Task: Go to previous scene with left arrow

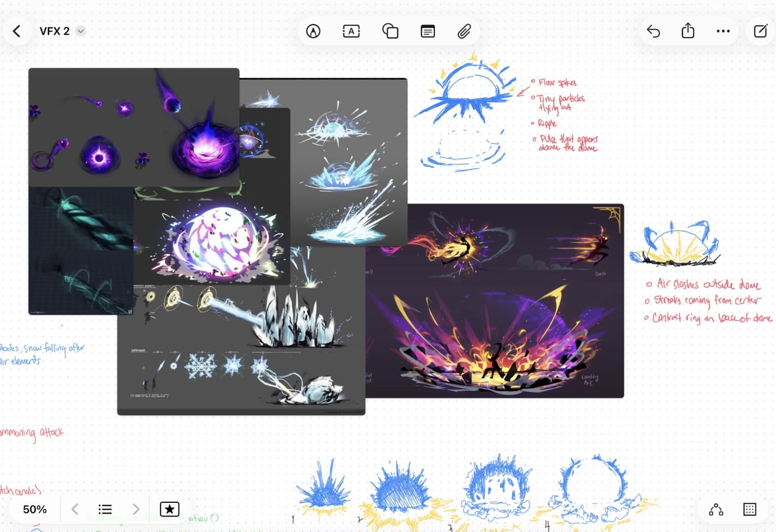Action: click(75, 509)
